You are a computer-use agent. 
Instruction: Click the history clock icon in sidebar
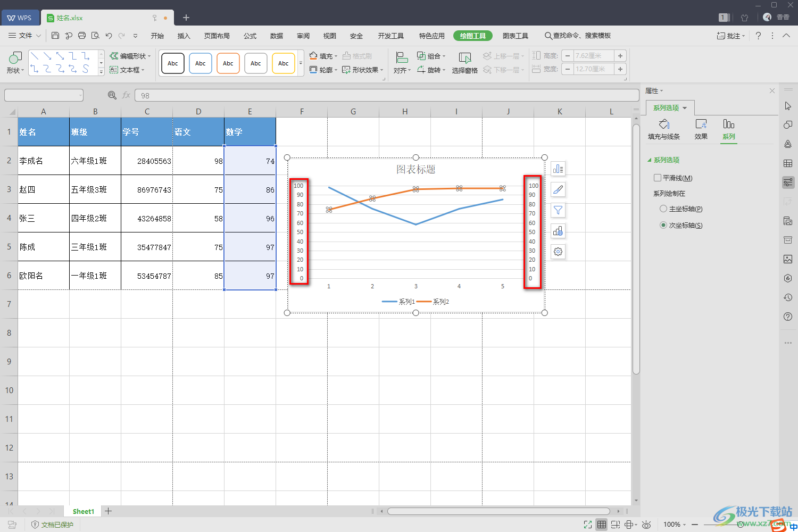tap(788, 297)
